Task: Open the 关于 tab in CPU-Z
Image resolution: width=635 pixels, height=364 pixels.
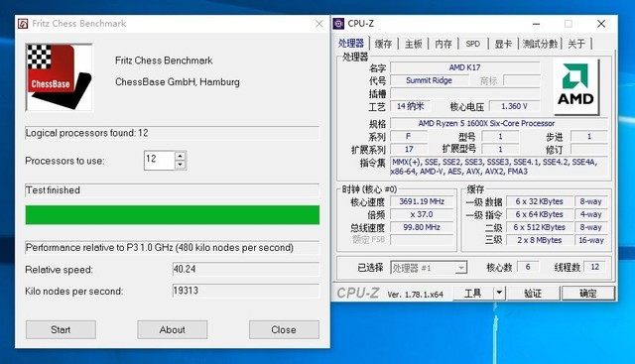Action: tap(576, 44)
